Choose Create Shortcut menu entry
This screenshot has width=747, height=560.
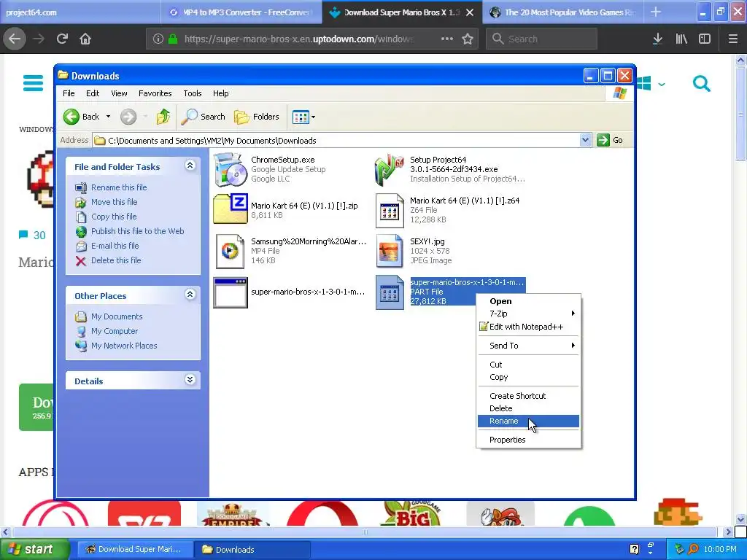coord(528,396)
